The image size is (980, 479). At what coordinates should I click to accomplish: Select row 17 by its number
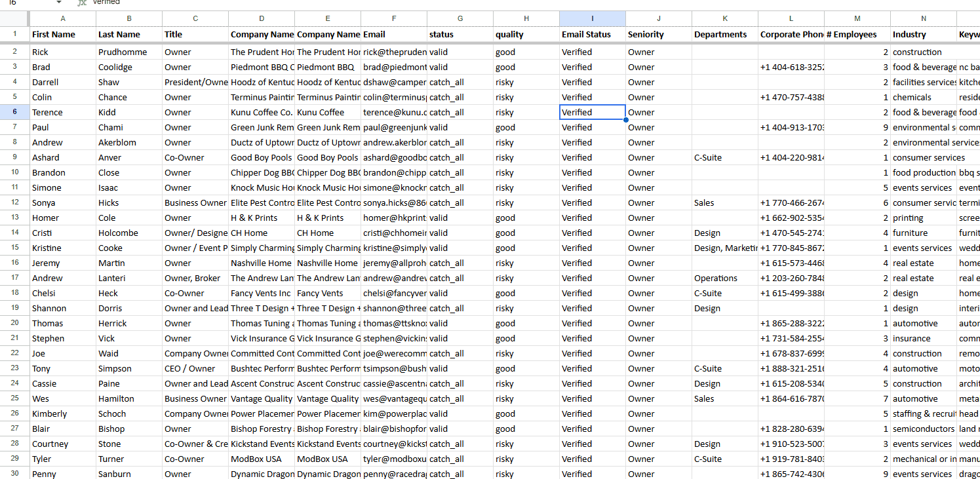[14, 278]
